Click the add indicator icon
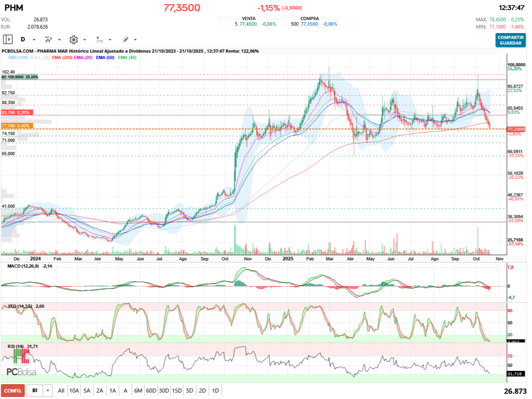Viewport: 532px width, 399px height. pyautogui.click(x=100, y=39)
